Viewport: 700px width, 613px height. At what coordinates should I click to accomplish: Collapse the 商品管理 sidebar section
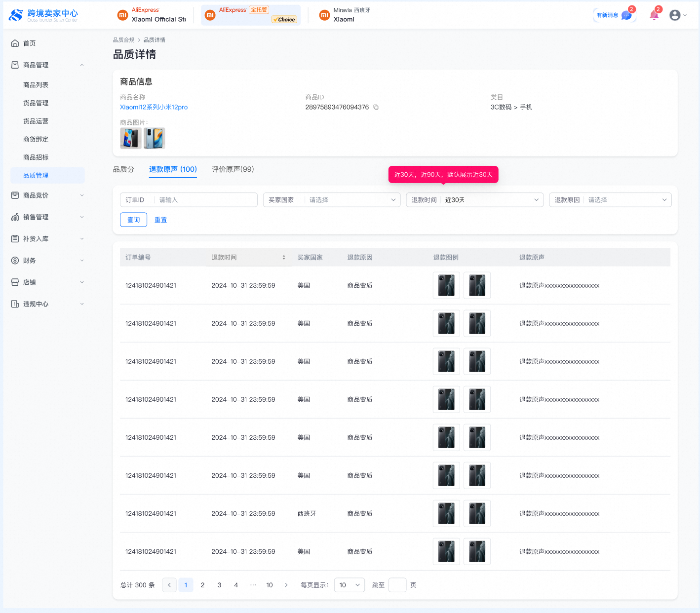(x=47, y=65)
